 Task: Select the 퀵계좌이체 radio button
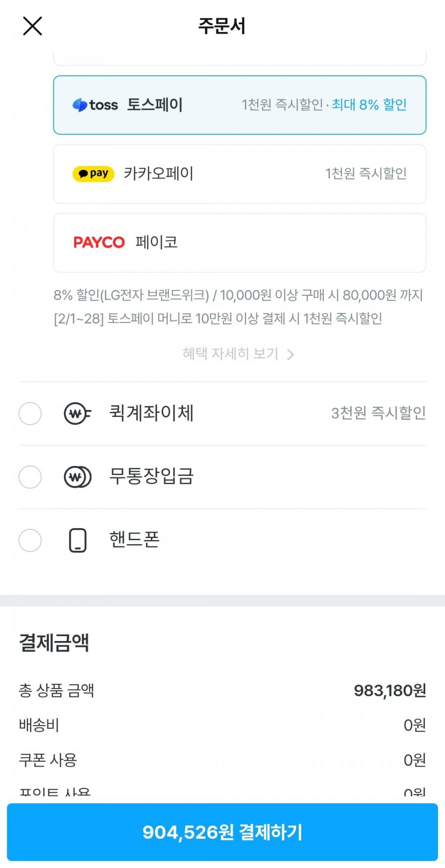30,413
